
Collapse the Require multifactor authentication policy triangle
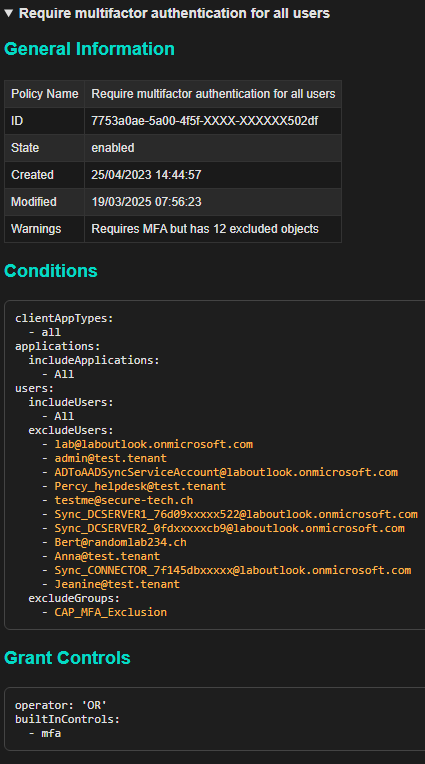9,13
